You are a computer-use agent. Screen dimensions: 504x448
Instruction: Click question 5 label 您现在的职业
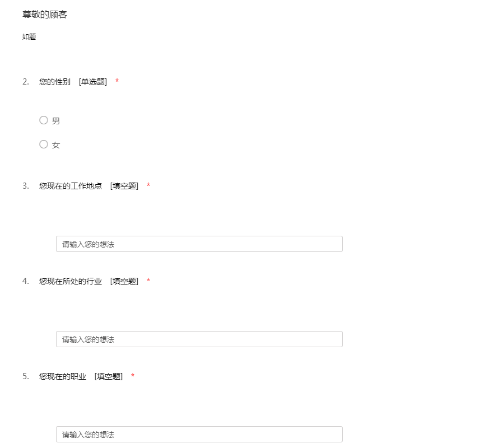pyautogui.click(x=63, y=376)
